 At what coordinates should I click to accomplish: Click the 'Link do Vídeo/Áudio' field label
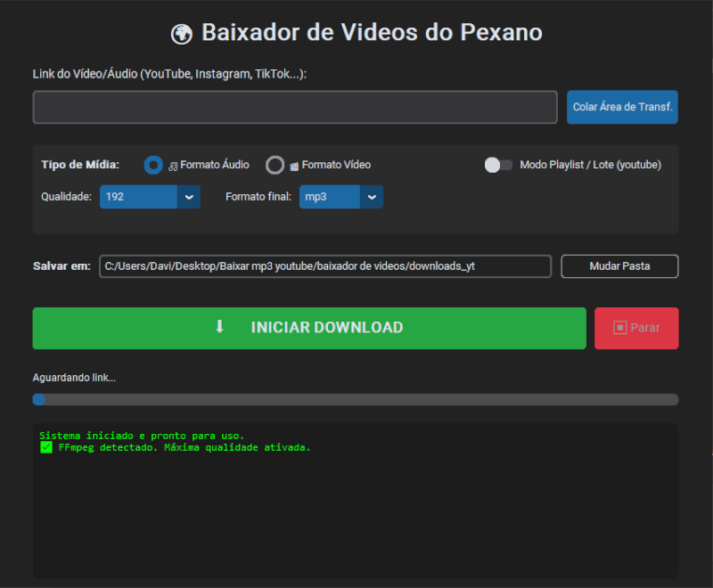(x=169, y=74)
